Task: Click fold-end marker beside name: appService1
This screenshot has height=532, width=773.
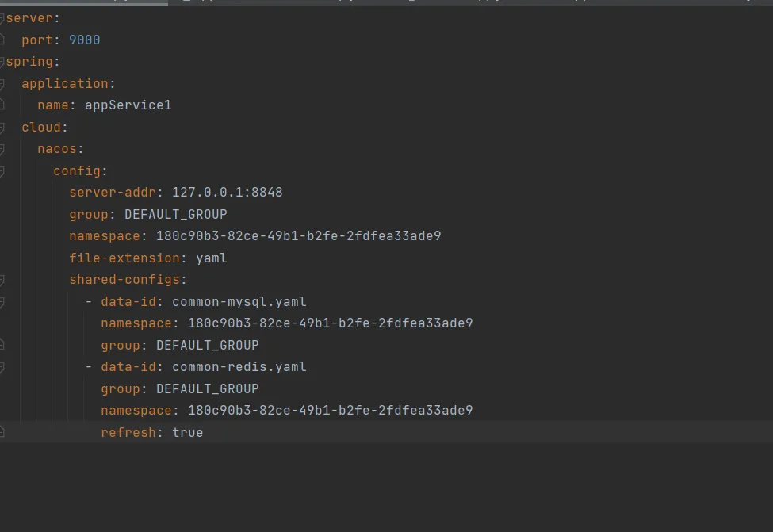Action: [x=2, y=105]
